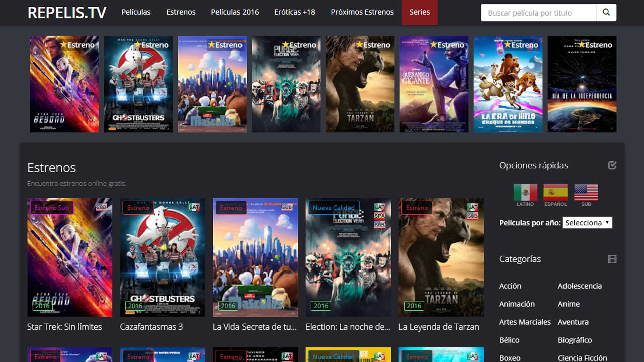Screen dimensions: 644x362
Task: Open Star Trek Beyond carousel poster
Action: point(64,84)
